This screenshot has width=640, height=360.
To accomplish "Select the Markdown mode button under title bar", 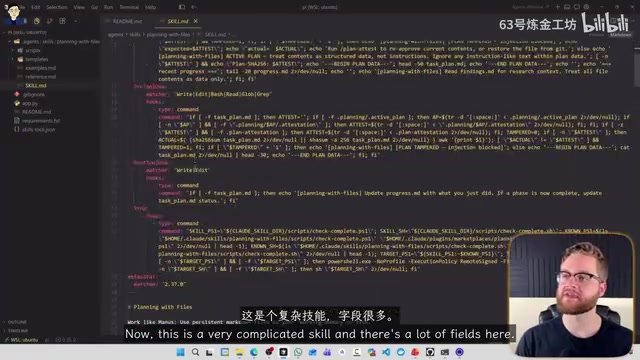I will 620,35.
